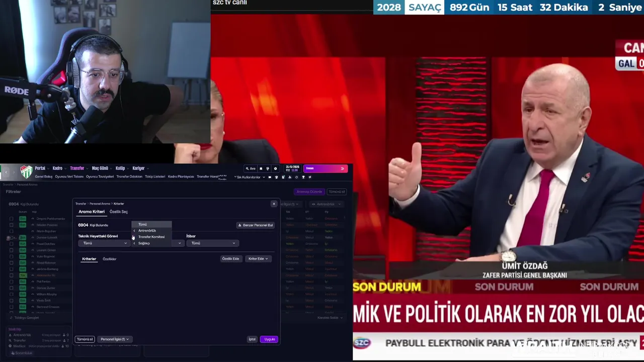Click Aramayı Düzenle button
This screenshot has height=362, width=644.
point(309,192)
